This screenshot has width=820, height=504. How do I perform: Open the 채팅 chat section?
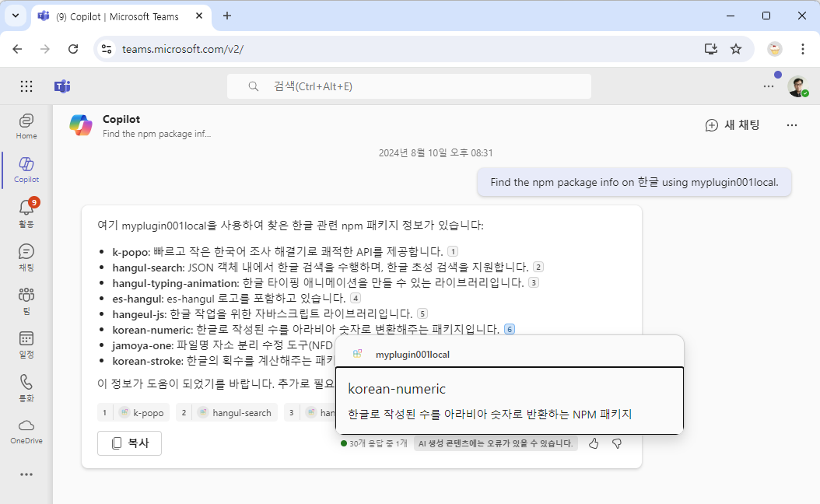pyautogui.click(x=26, y=257)
